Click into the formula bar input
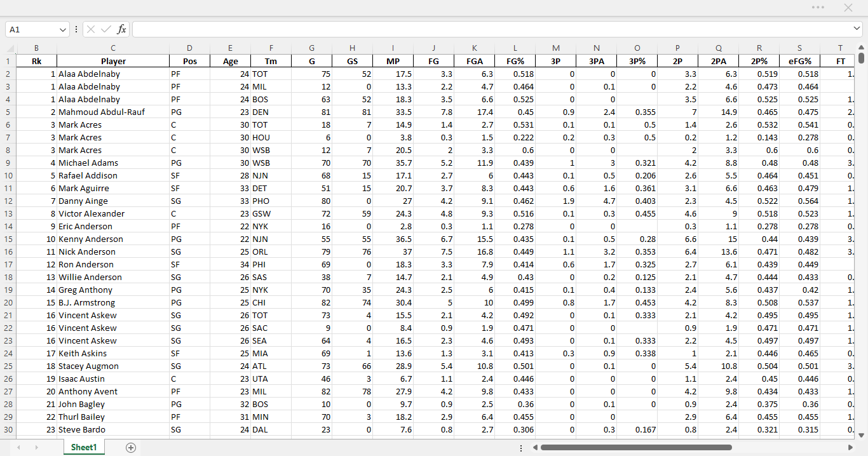Viewport: 868px width, 456px height. click(x=492, y=29)
